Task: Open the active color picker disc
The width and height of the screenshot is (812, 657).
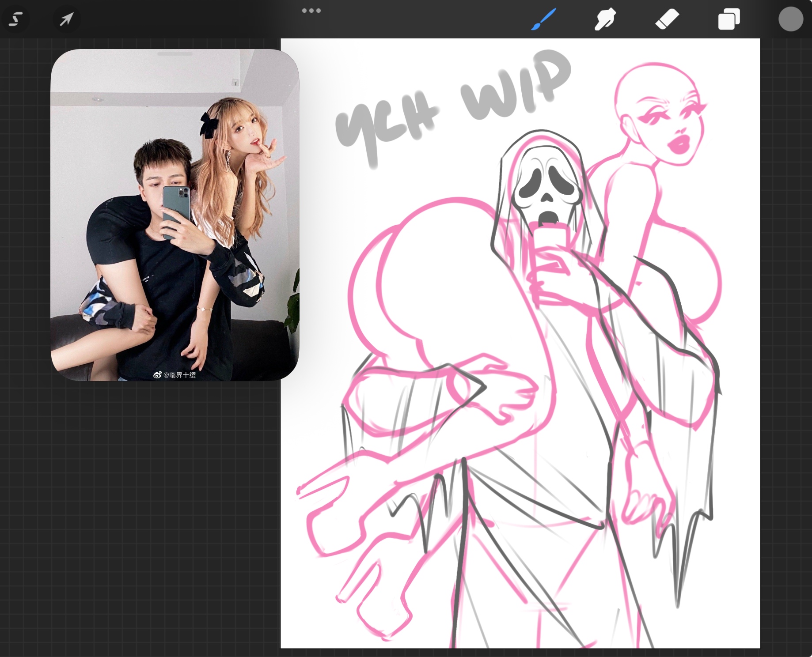Action: click(x=790, y=19)
